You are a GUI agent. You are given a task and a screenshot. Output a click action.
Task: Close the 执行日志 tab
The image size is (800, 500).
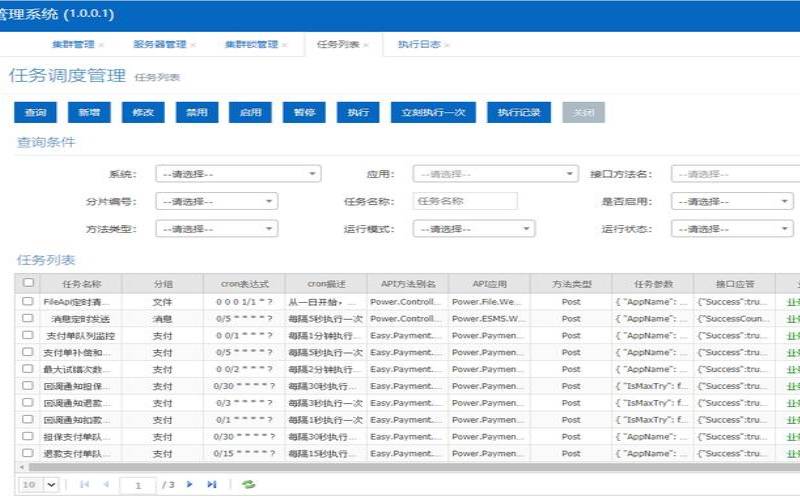pyautogui.click(x=447, y=45)
